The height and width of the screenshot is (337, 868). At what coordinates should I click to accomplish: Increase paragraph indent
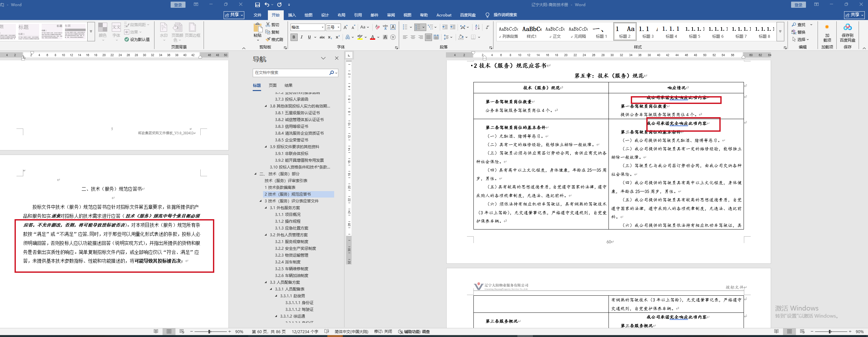[x=452, y=27]
